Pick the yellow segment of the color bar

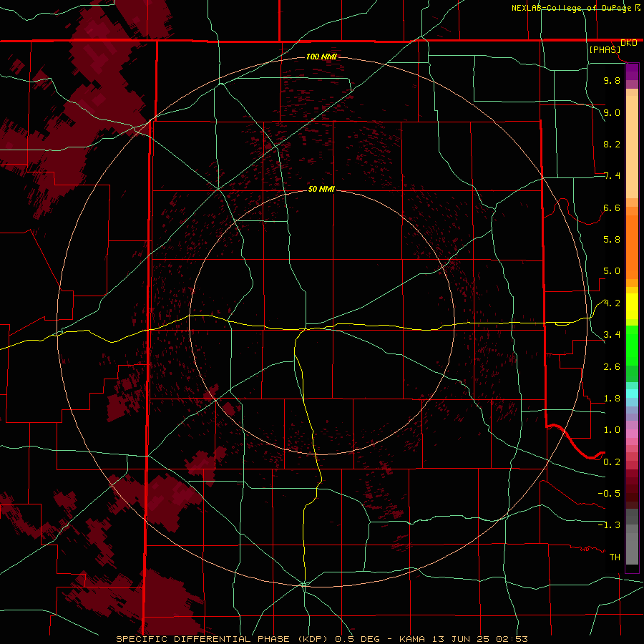(632, 306)
